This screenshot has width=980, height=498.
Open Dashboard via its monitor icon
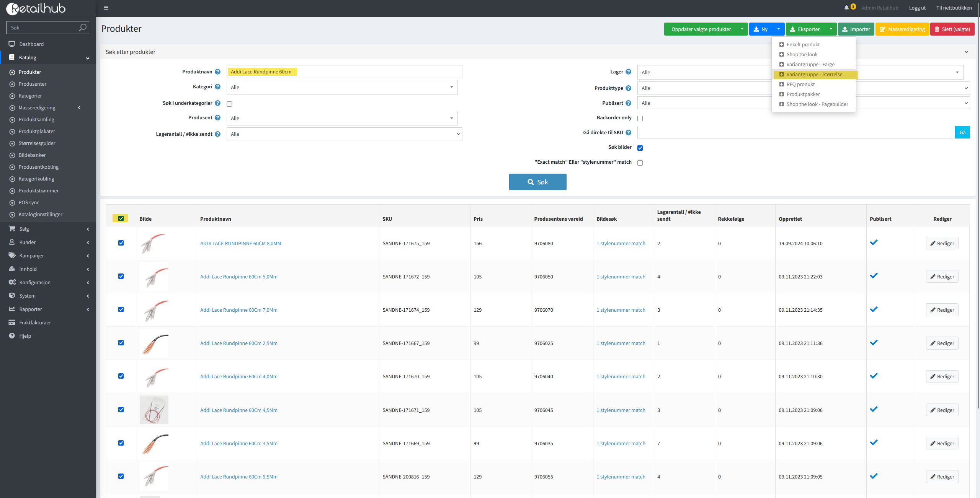tap(12, 44)
